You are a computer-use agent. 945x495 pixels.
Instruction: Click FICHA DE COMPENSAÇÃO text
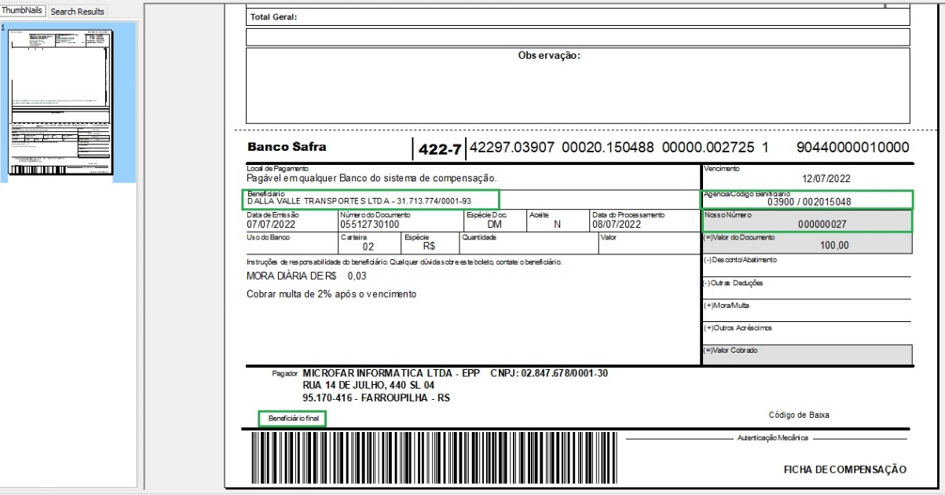pyautogui.click(x=845, y=470)
